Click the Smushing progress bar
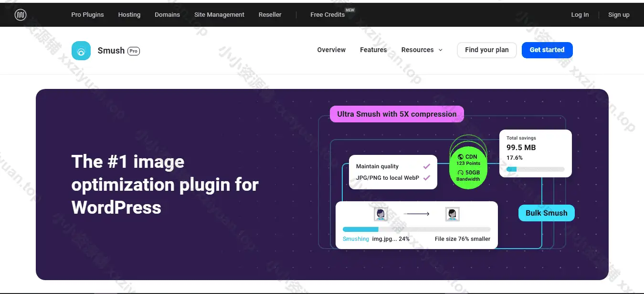Viewport: 644px width, 294px height. 416,229
